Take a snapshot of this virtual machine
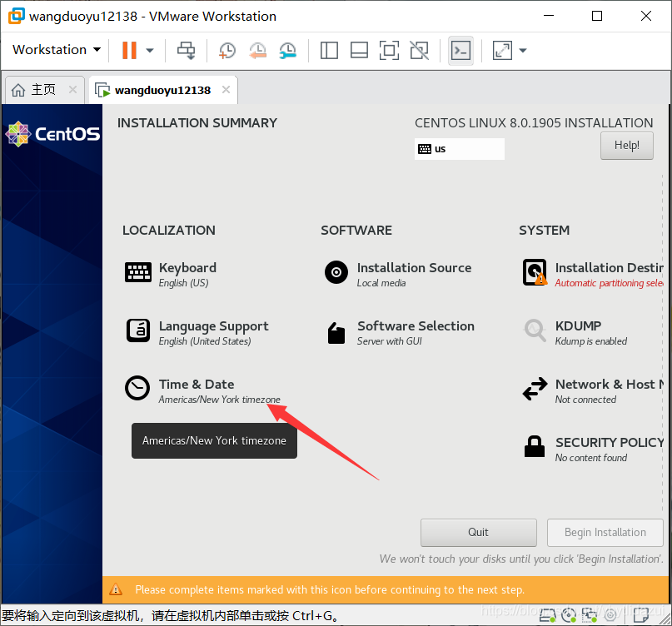Screen dimensions: 672x626 pos(227,51)
